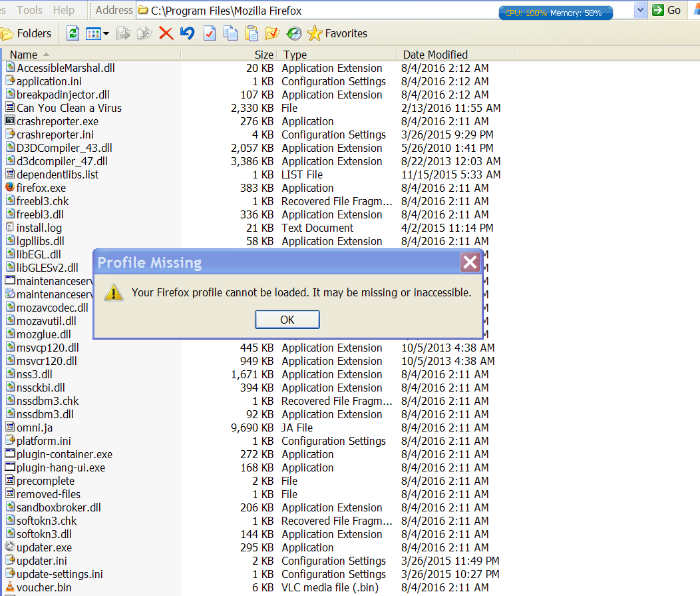
Task: Open the Help menu
Action: pyautogui.click(x=63, y=10)
